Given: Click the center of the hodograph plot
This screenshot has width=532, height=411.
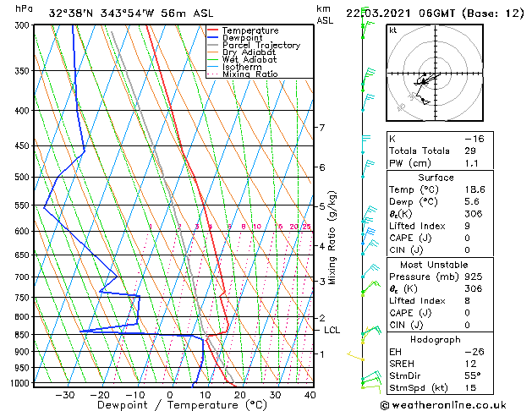Looking at the screenshot, I should click(x=436, y=73).
